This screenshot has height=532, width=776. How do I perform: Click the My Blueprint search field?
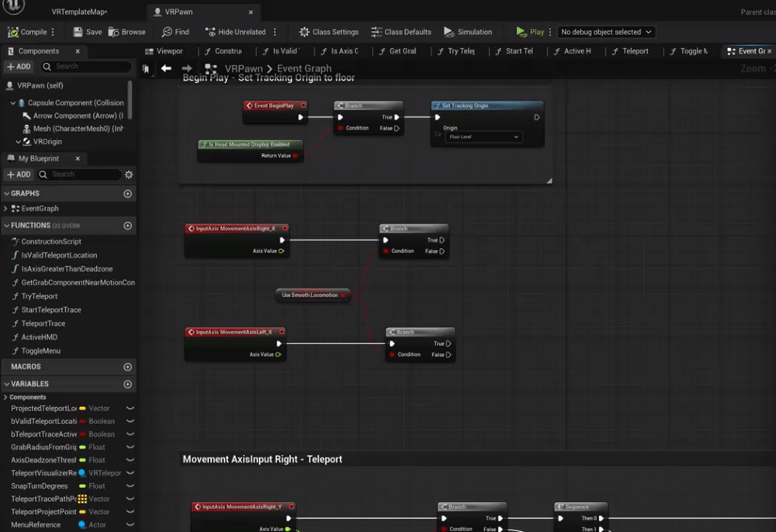pos(79,174)
